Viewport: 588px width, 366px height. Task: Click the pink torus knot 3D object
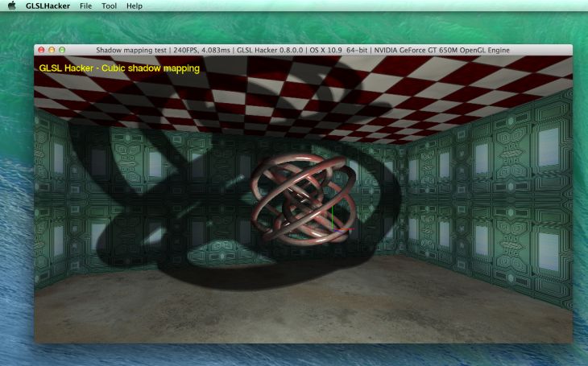coord(304,199)
